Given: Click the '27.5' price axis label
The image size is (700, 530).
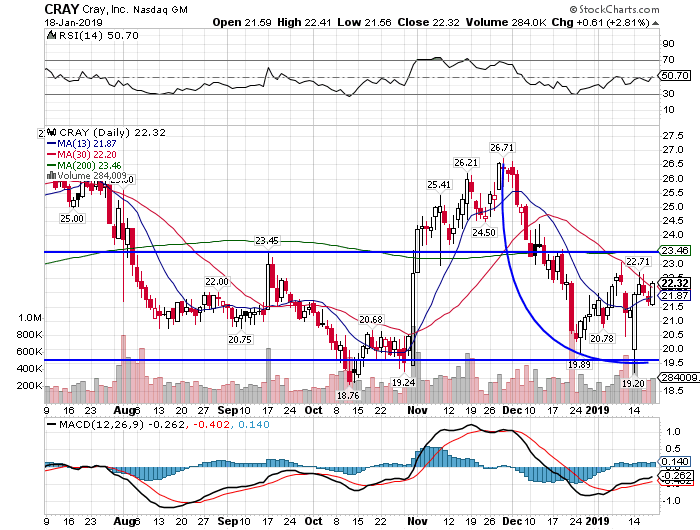Looking at the screenshot, I should click(674, 136).
